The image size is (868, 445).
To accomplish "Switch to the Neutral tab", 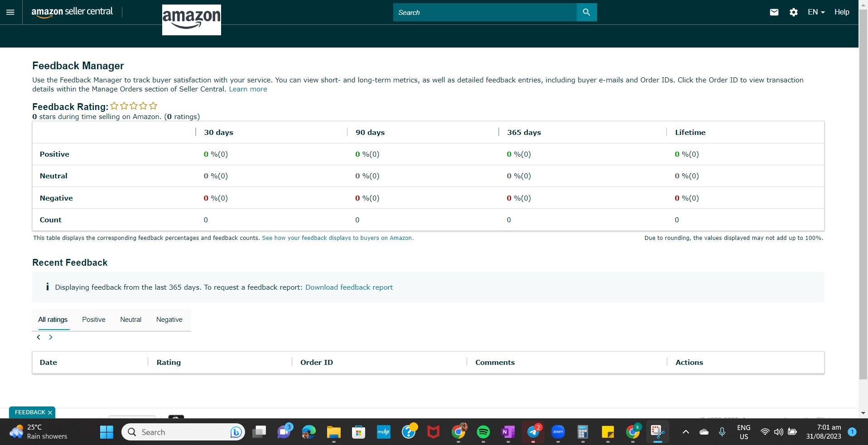I will point(130,320).
